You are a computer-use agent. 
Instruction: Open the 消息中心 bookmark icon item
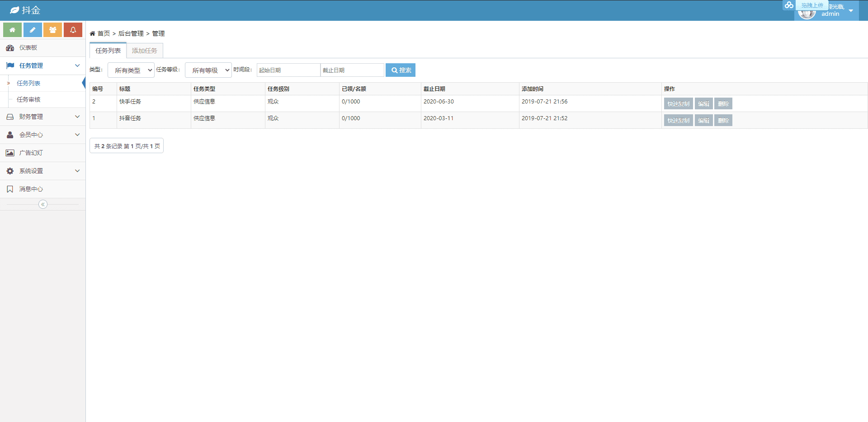[10, 189]
